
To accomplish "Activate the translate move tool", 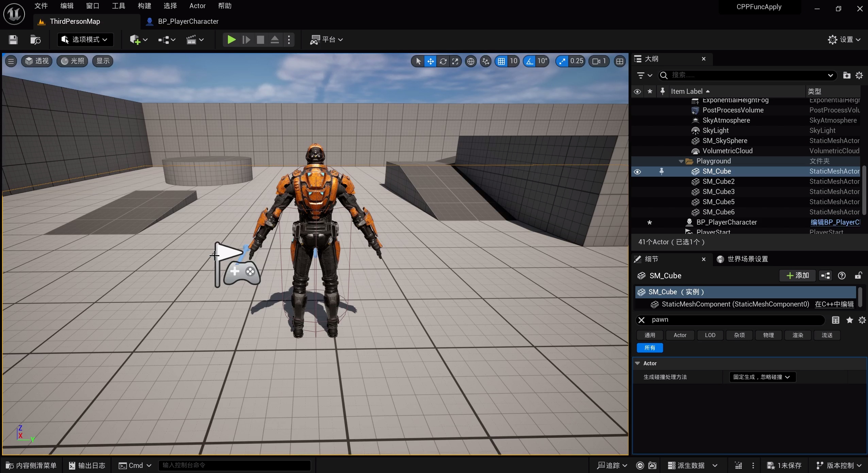I will [430, 61].
